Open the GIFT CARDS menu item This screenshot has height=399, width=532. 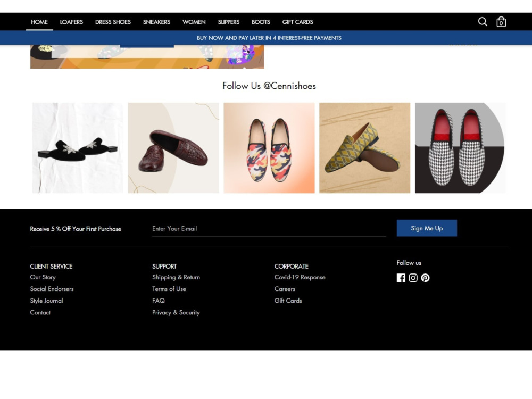tap(297, 22)
